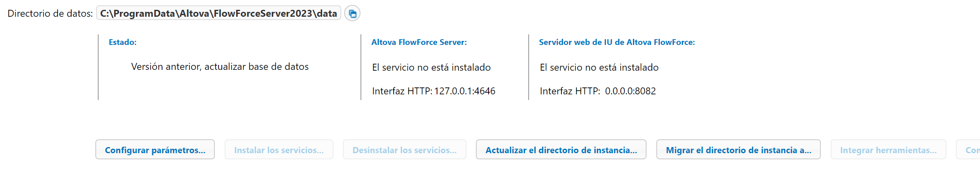Click the Estado heading
The width and height of the screenshot is (980, 183).
tap(122, 42)
